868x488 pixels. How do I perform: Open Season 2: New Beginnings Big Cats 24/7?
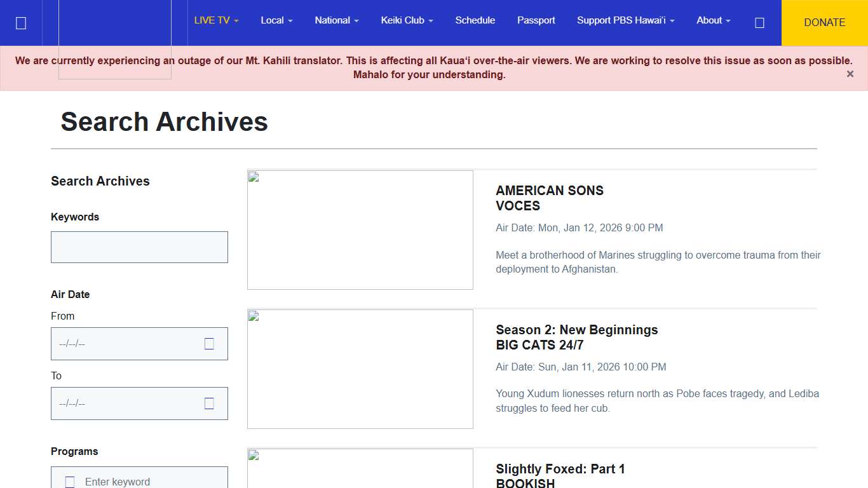[576, 337]
